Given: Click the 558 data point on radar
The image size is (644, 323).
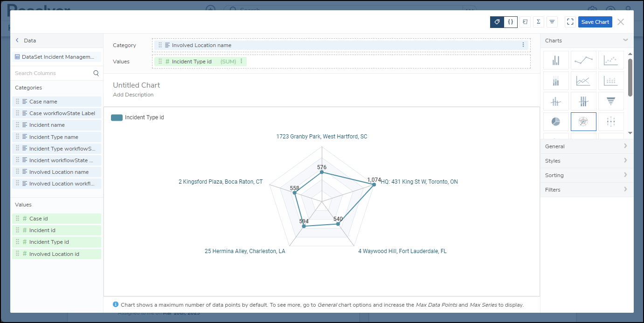Looking at the screenshot, I should (294, 192).
